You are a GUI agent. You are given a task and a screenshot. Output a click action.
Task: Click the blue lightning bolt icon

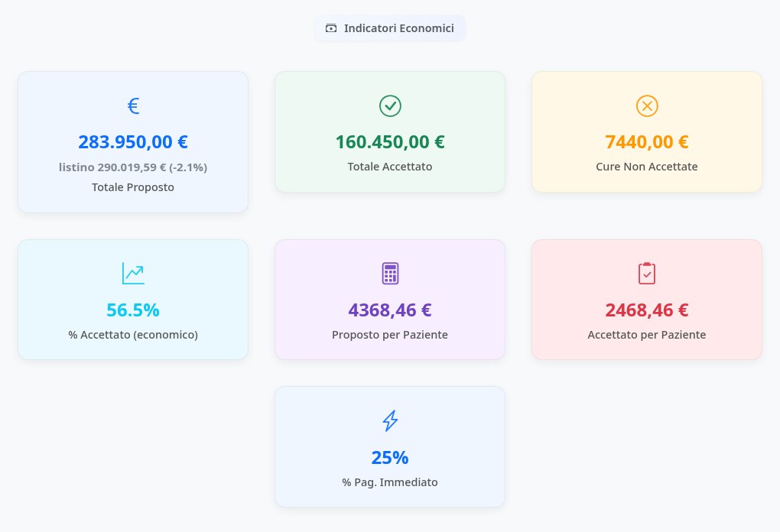point(390,420)
